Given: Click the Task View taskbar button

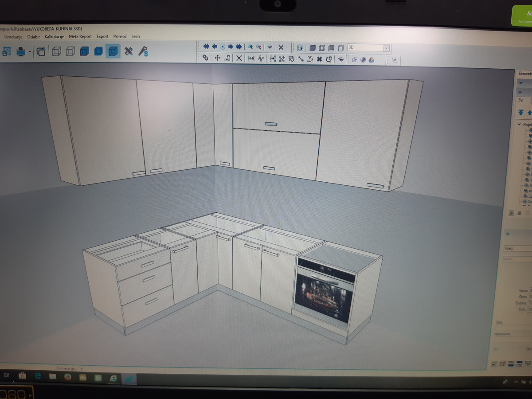Looking at the screenshot, I should [6, 376].
